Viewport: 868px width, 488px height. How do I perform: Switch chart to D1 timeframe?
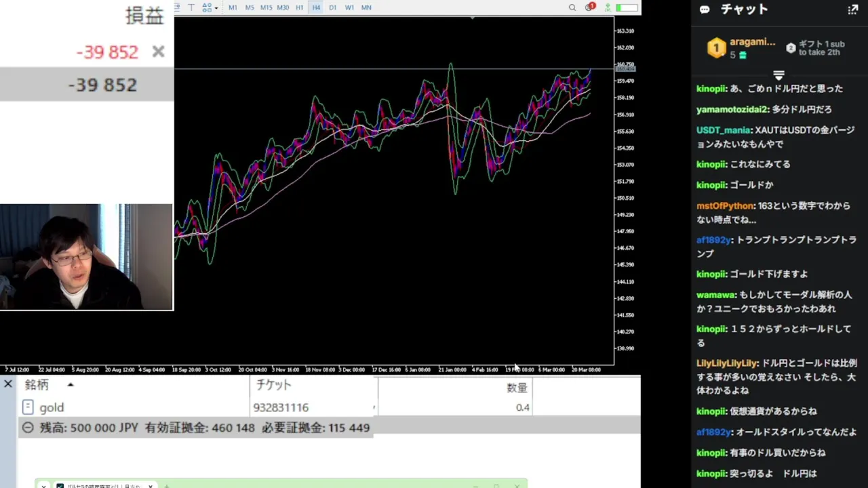tap(332, 7)
